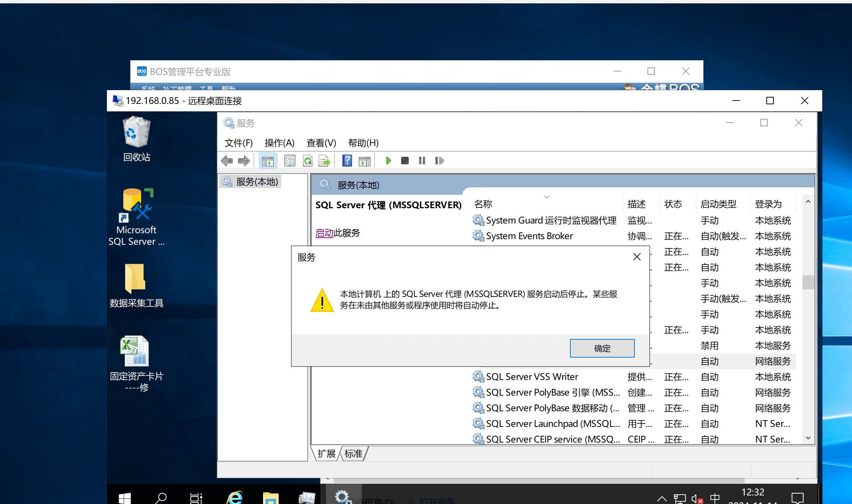Viewport: 852px width, 504px height.
Task: Click the Stop Service square icon
Action: tap(405, 161)
